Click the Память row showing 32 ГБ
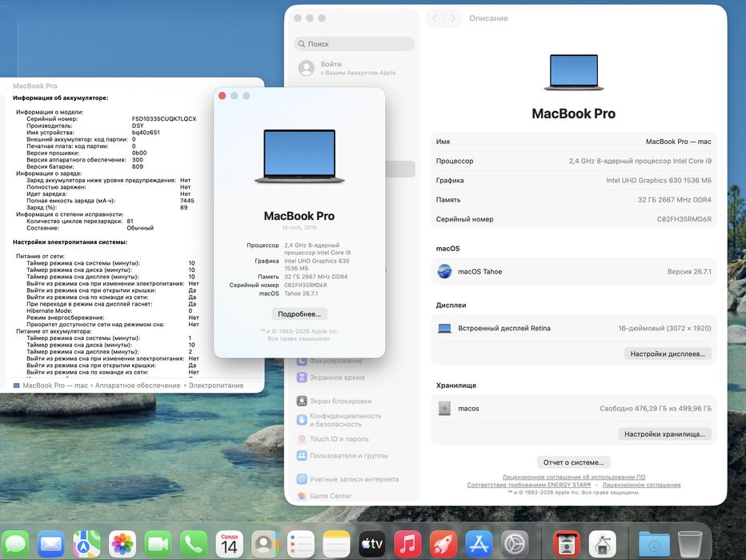The height and width of the screenshot is (560, 746). tap(574, 200)
